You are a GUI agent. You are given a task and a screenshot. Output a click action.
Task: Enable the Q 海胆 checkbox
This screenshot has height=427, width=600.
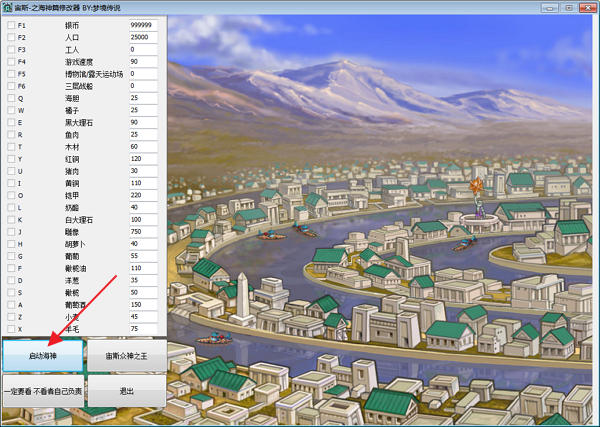click(x=11, y=98)
